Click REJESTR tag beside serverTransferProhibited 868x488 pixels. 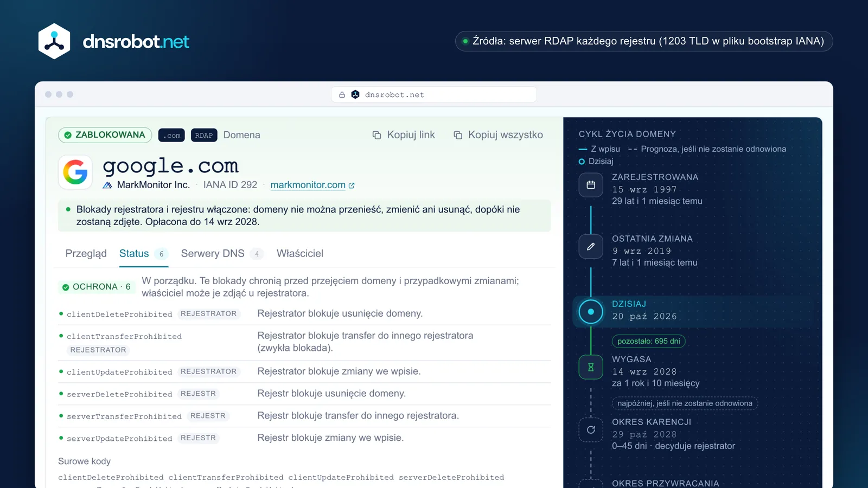click(x=208, y=416)
